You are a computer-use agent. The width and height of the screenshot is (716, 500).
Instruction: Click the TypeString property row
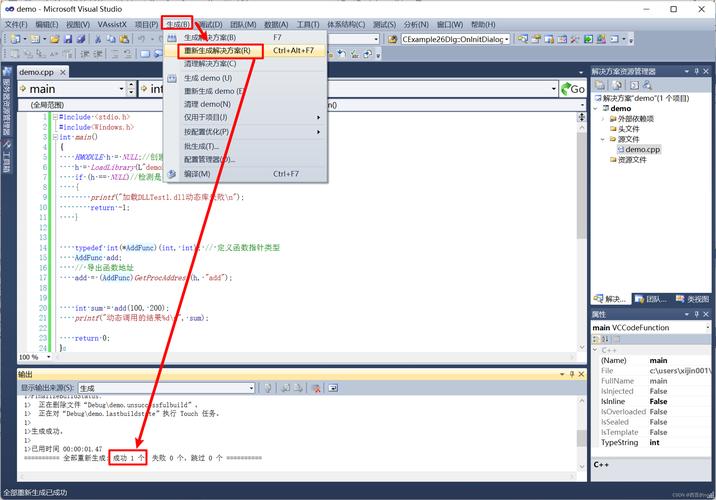click(651, 442)
